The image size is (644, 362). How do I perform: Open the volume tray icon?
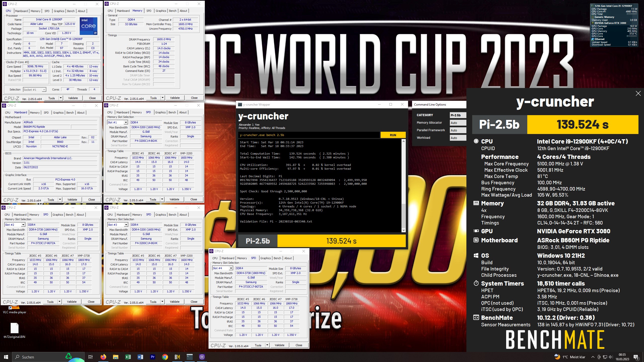(x=611, y=357)
